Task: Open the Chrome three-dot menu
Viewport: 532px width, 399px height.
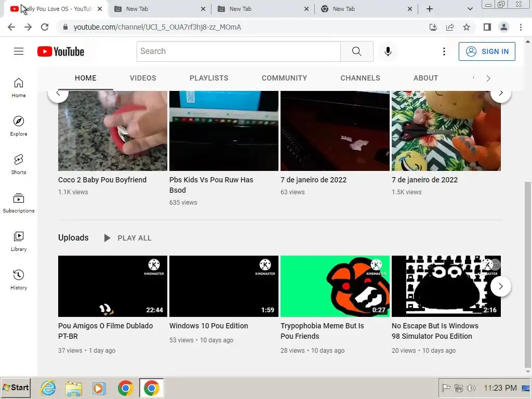Action: click(x=521, y=27)
